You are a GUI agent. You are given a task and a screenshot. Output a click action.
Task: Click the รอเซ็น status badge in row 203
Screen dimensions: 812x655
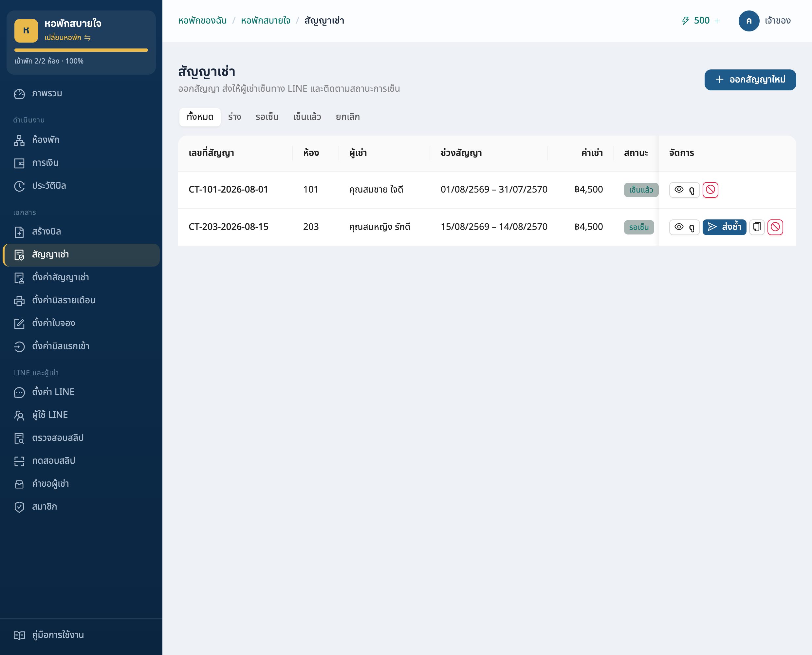(638, 227)
